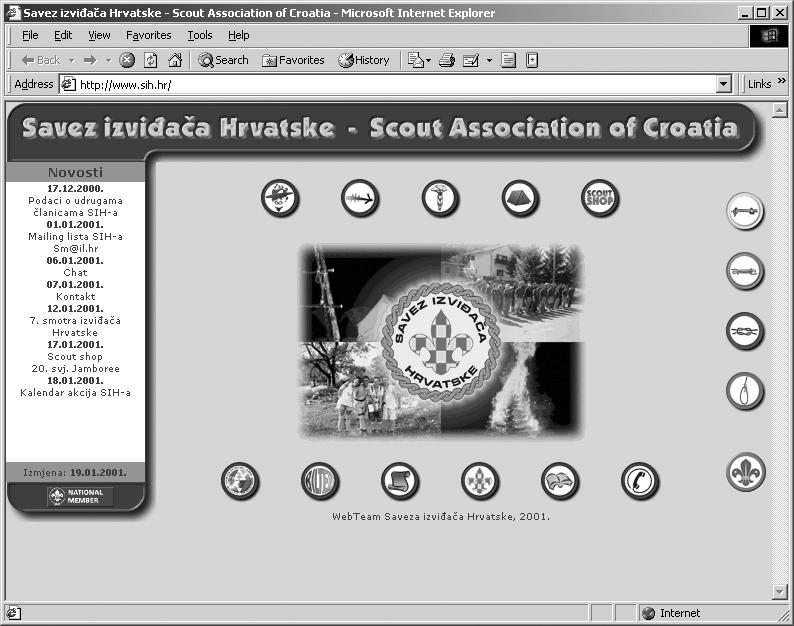Click the Edit page toolbar icon
Viewport: 794px width, 626px height.
click(471, 60)
